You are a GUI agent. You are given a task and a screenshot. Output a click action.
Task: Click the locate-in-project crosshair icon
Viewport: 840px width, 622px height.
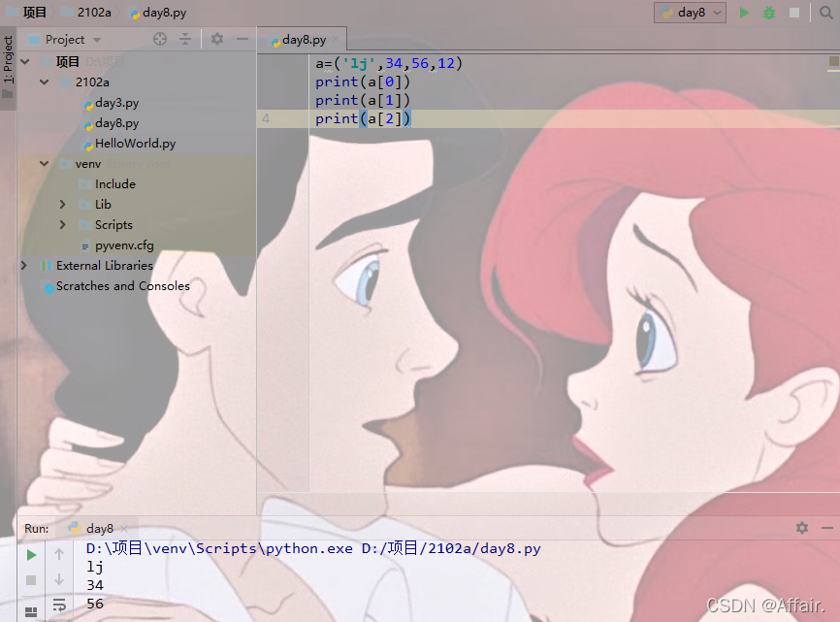click(x=160, y=39)
